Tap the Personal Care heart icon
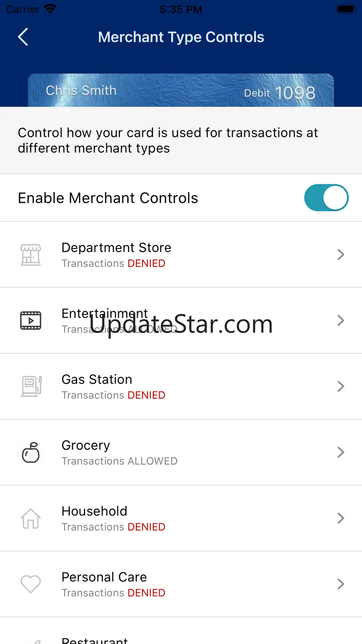 (31, 584)
